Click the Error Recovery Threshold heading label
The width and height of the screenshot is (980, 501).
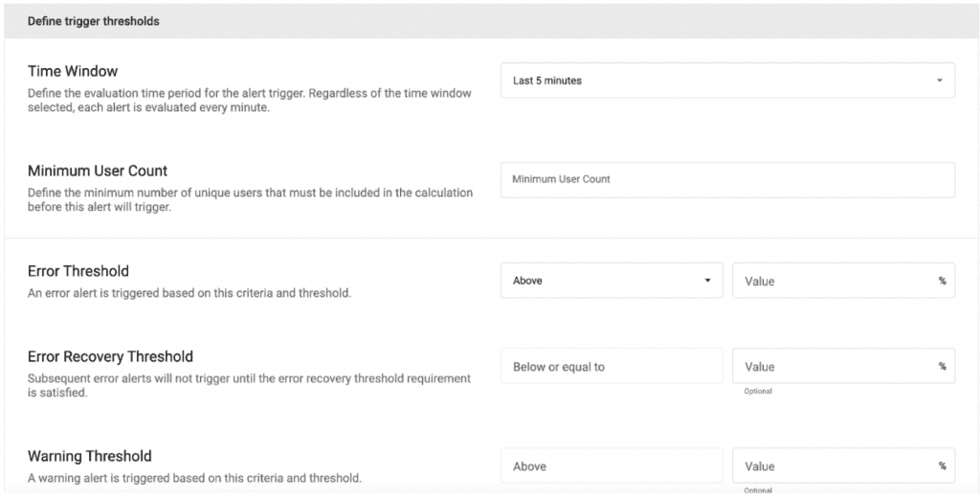click(x=110, y=356)
